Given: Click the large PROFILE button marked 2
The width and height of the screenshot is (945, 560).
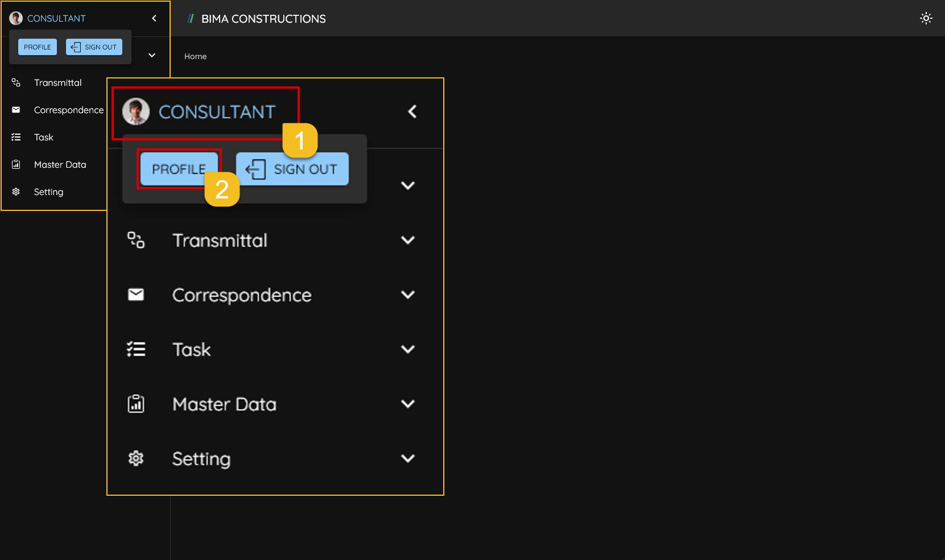Looking at the screenshot, I should pos(178,169).
